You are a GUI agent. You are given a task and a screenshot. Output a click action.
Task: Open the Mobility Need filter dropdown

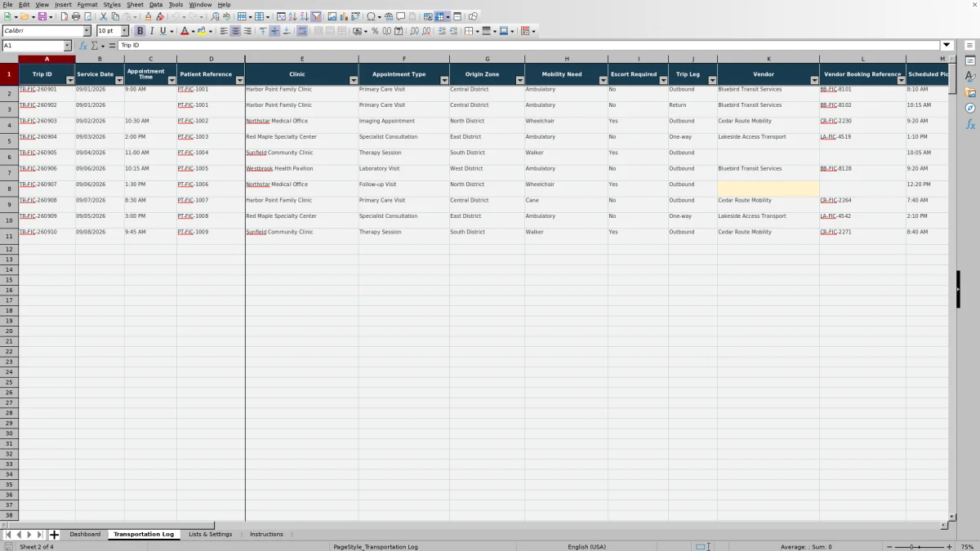[x=603, y=80]
